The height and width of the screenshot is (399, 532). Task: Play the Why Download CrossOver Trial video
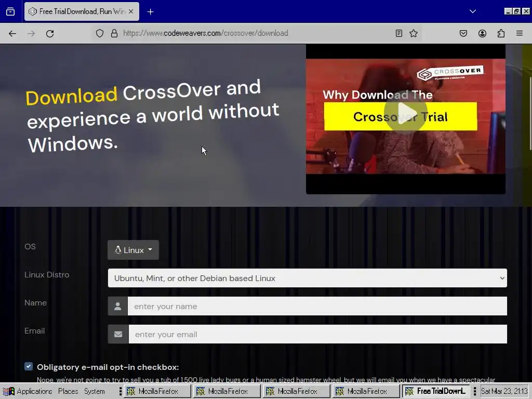coord(405,113)
